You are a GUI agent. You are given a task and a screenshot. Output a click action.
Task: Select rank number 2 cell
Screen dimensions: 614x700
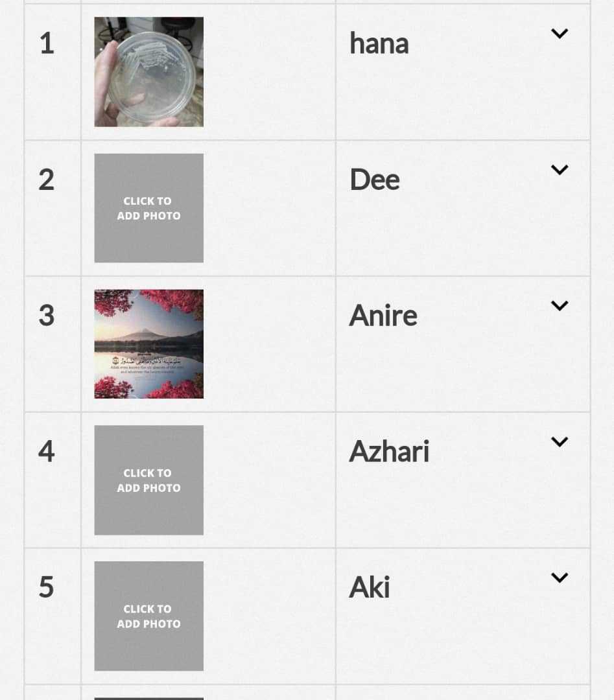tap(53, 208)
